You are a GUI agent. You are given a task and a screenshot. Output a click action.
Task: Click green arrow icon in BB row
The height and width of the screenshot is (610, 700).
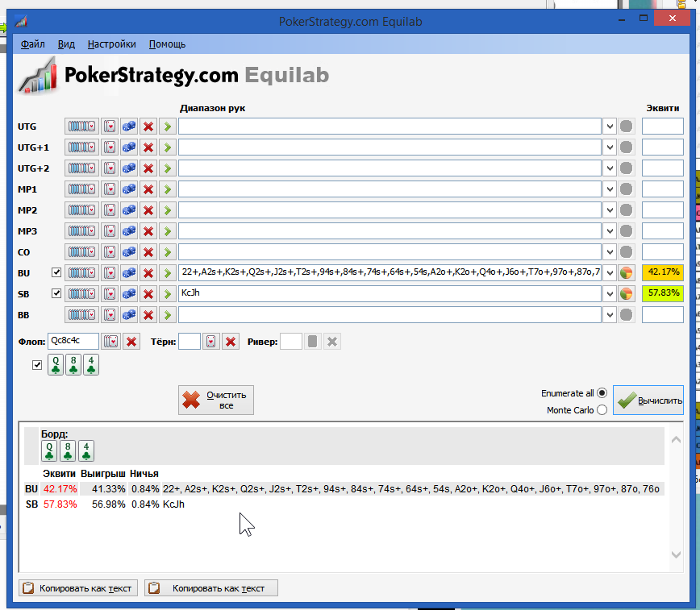tap(168, 315)
